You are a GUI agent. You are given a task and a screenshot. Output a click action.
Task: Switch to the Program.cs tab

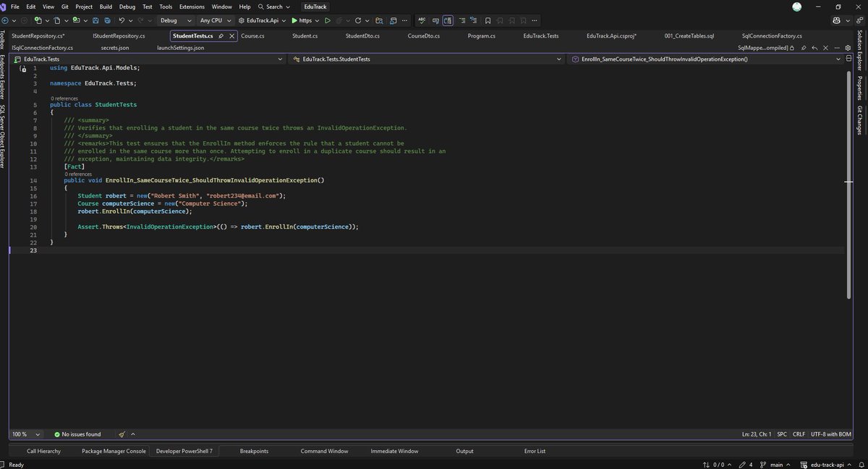(482, 35)
